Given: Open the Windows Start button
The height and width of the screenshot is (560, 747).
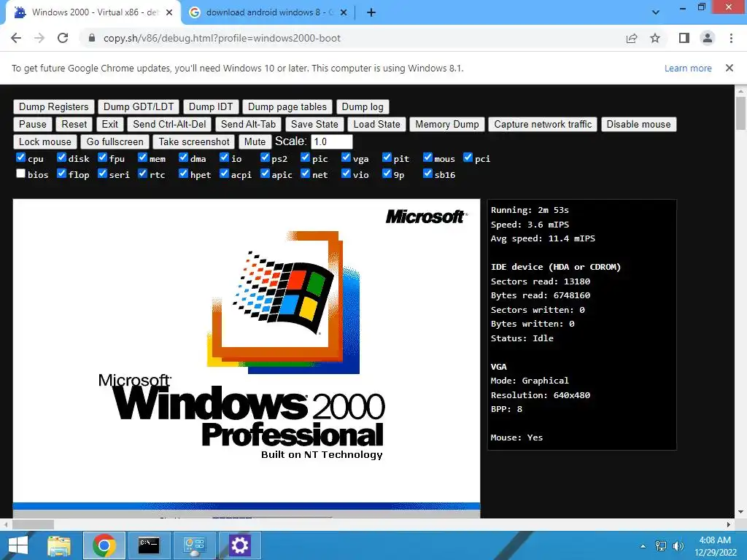Looking at the screenshot, I should [18, 545].
